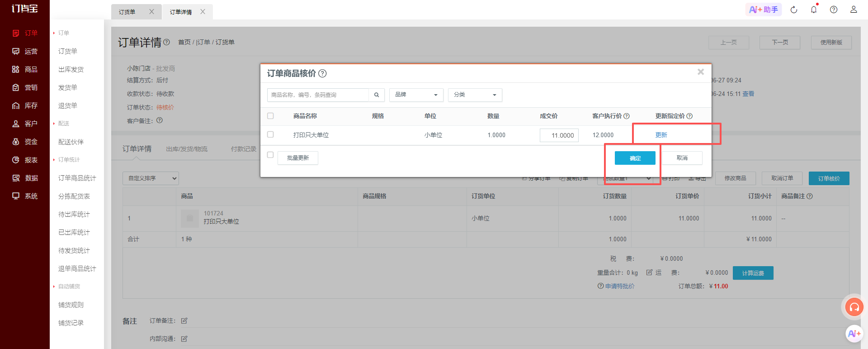
Task: Open 出库发货 in the submenu
Action: click(71, 69)
